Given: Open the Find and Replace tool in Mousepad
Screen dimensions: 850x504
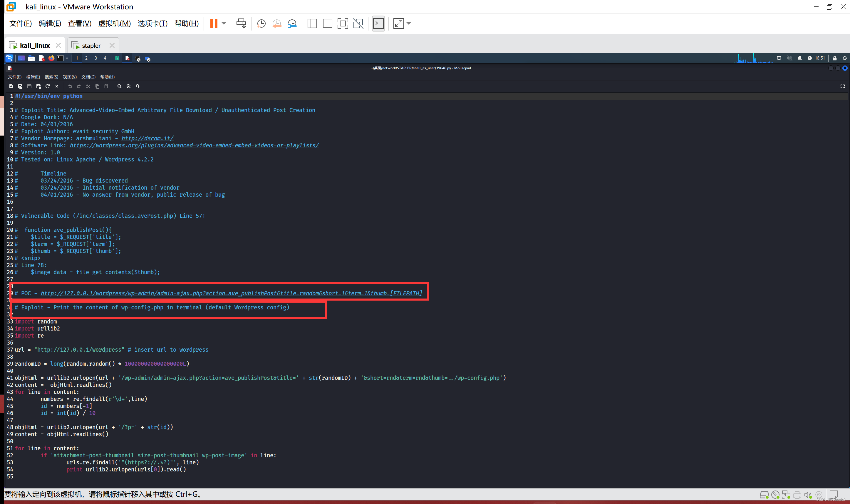Looking at the screenshot, I should click(x=129, y=86).
